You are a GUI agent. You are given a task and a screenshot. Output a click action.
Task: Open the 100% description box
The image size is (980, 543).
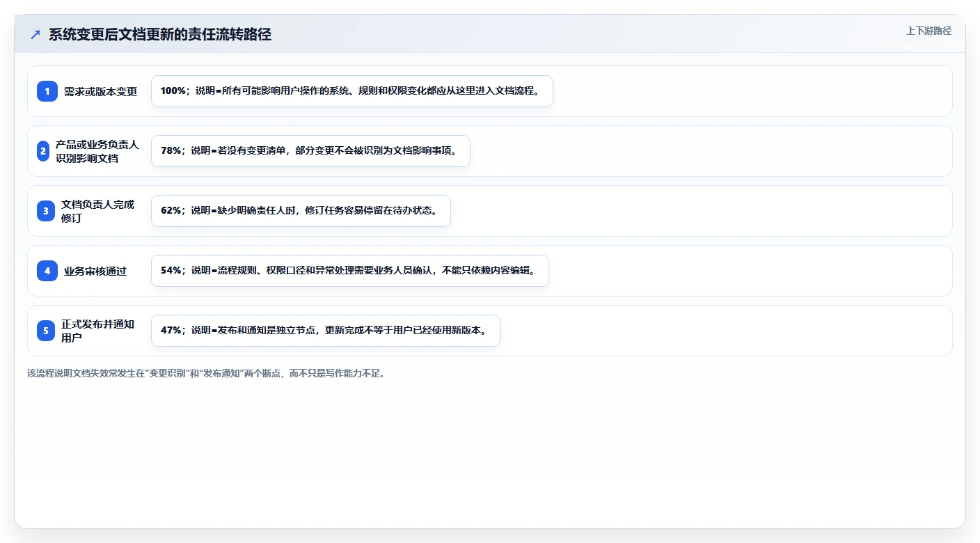352,91
